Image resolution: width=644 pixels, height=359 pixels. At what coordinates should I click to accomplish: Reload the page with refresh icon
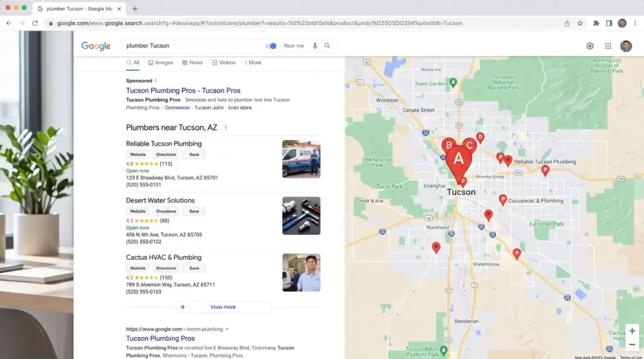pos(35,23)
